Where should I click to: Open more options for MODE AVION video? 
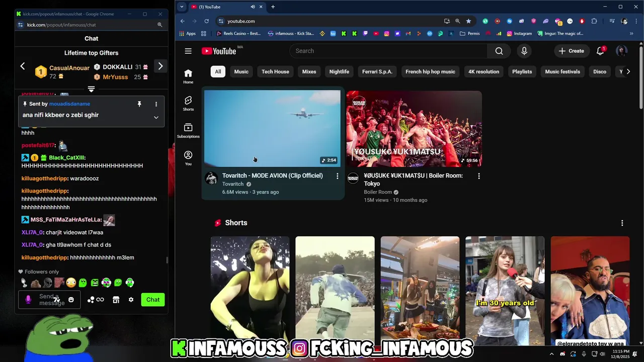(337, 176)
